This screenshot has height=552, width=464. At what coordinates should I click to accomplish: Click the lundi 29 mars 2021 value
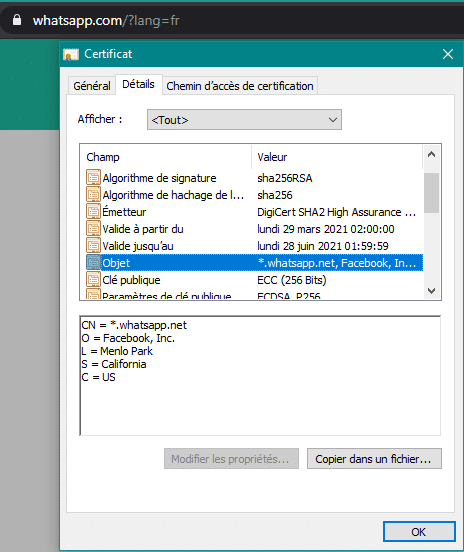(x=326, y=229)
